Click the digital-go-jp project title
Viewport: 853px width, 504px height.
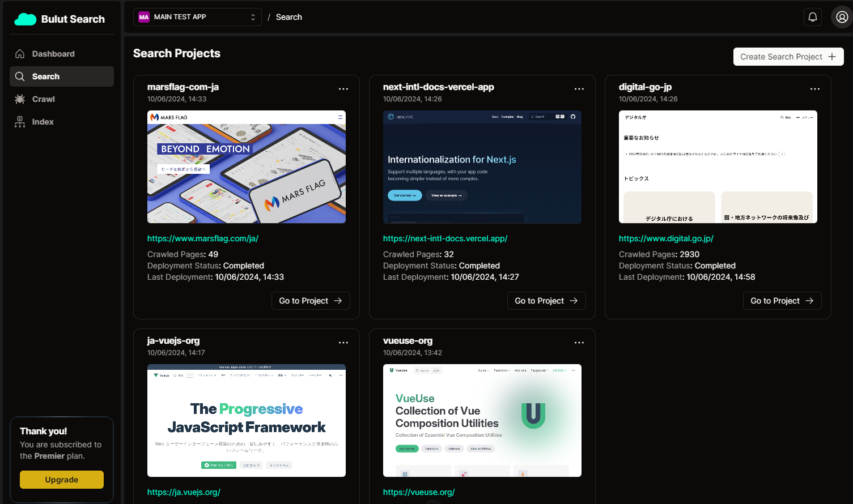click(x=645, y=87)
